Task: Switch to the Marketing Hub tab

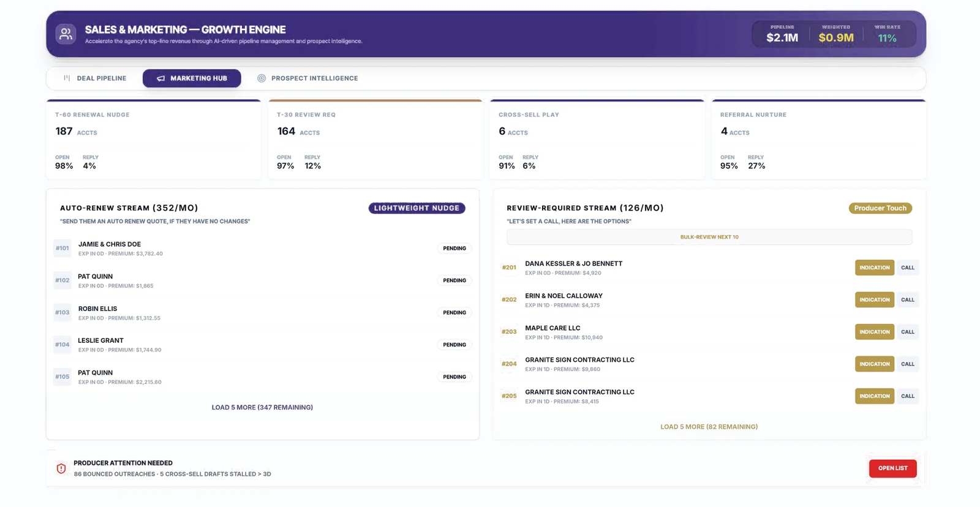Action: [192, 78]
